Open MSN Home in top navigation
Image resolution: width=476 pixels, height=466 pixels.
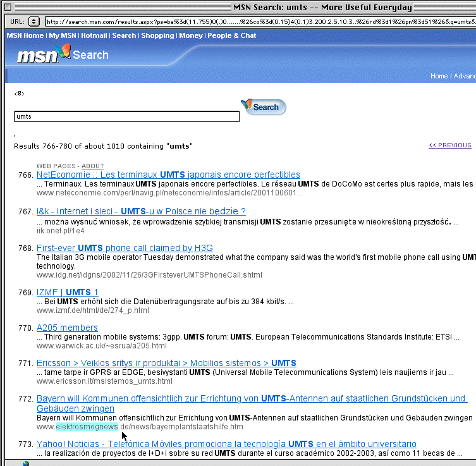[25, 35]
